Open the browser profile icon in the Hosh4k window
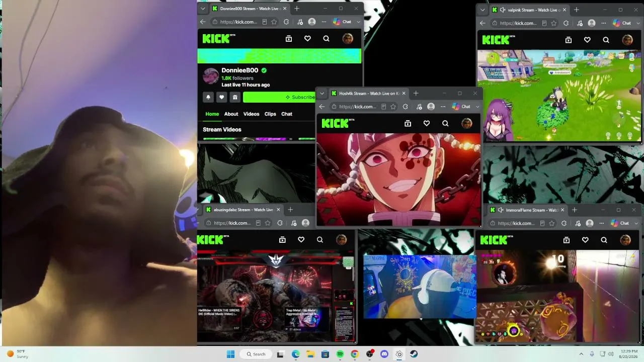This screenshot has height=362, width=644. [x=431, y=107]
